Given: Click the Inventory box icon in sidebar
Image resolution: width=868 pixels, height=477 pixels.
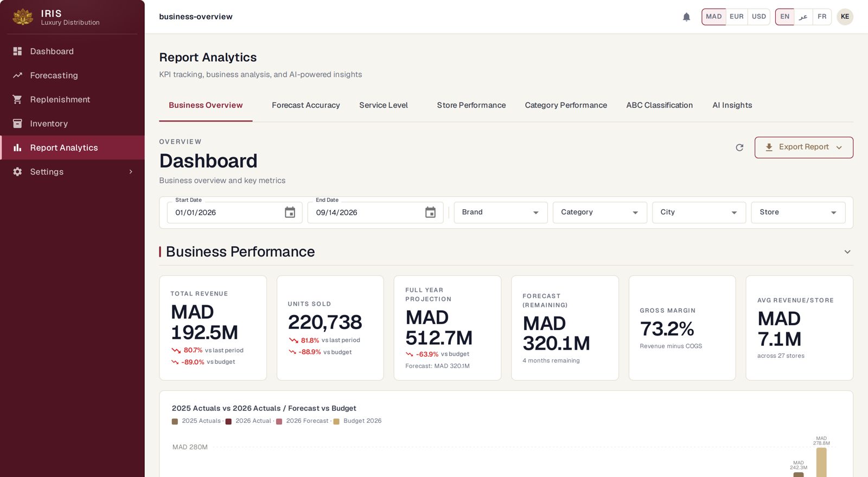Looking at the screenshot, I should coord(17,124).
